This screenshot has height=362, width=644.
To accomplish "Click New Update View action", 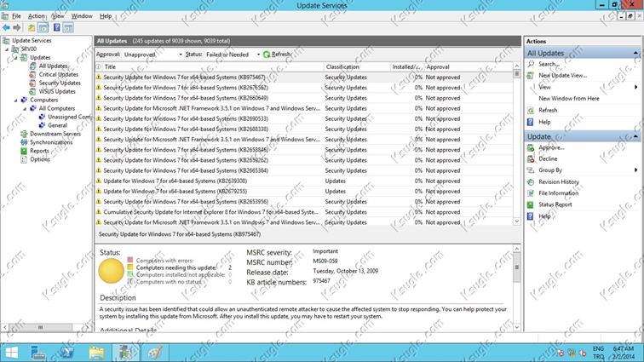I will coord(563,76).
